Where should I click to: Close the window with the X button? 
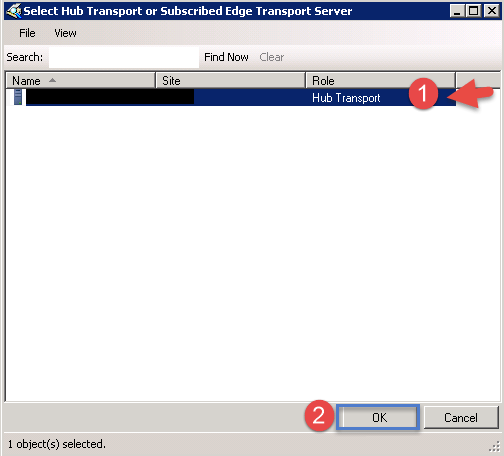click(492, 11)
